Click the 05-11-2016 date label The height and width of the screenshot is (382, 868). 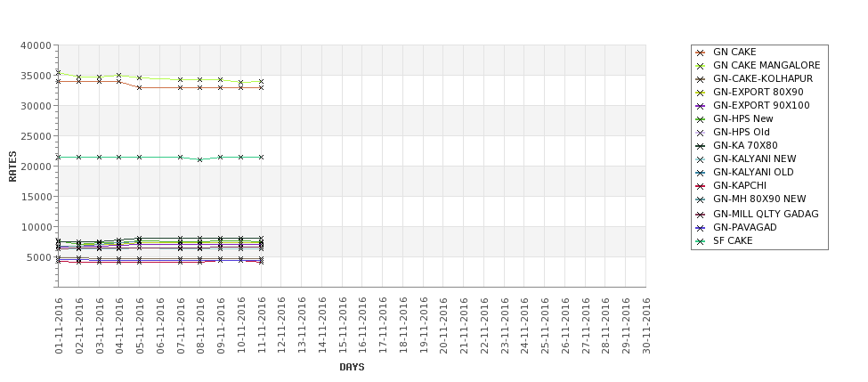(x=140, y=326)
